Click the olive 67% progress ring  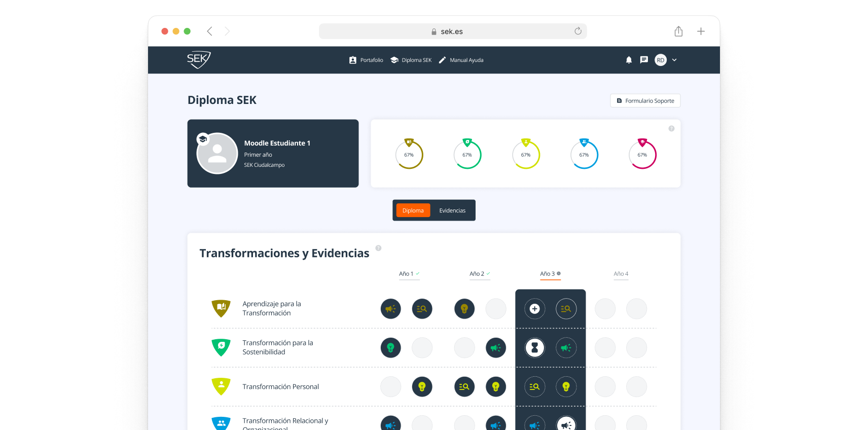(409, 154)
